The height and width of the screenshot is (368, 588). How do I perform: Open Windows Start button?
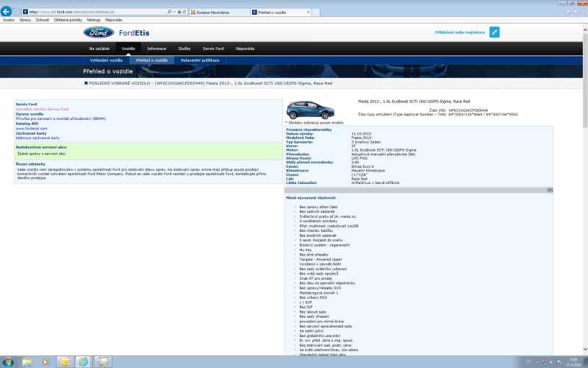(x=8, y=362)
